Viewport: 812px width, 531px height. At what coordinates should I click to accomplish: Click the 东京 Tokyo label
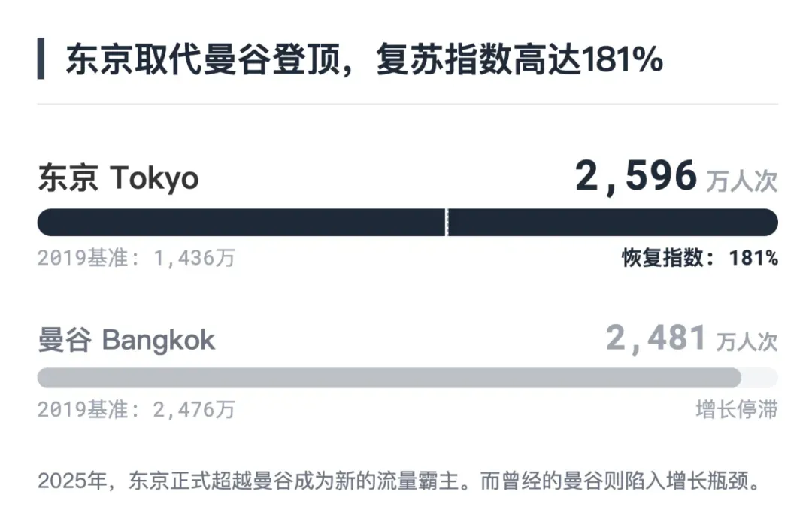click(x=118, y=178)
